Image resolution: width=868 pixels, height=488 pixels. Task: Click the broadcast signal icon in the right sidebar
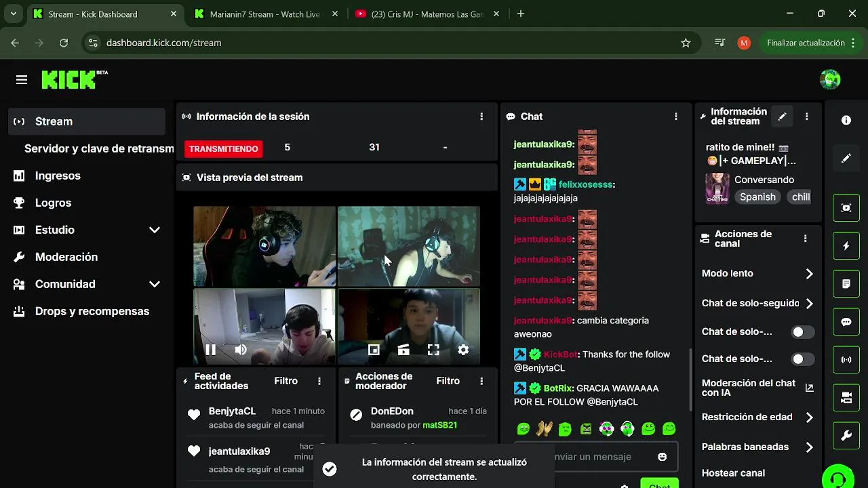click(x=846, y=360)
